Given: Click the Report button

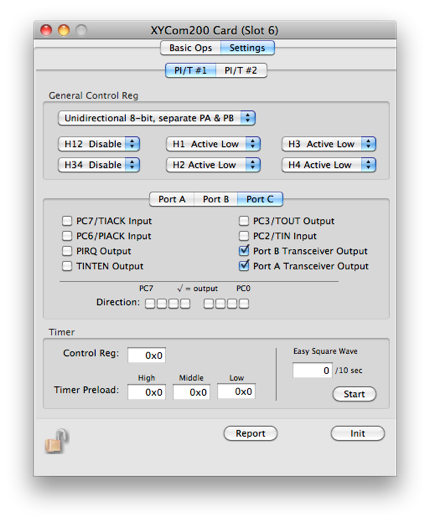Looking at the screenshot, I should 250,433.
